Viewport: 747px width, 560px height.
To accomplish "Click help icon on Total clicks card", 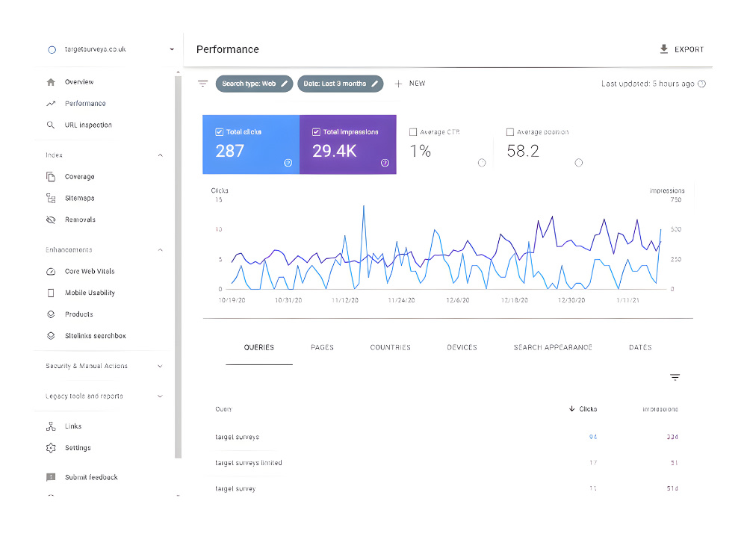I will 288,163.
